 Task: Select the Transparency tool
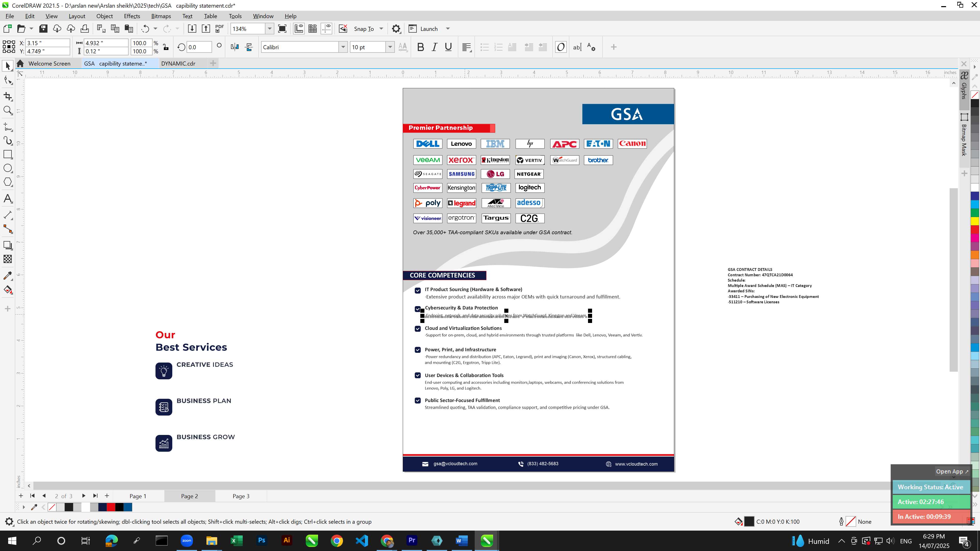(x=8, y=259)
